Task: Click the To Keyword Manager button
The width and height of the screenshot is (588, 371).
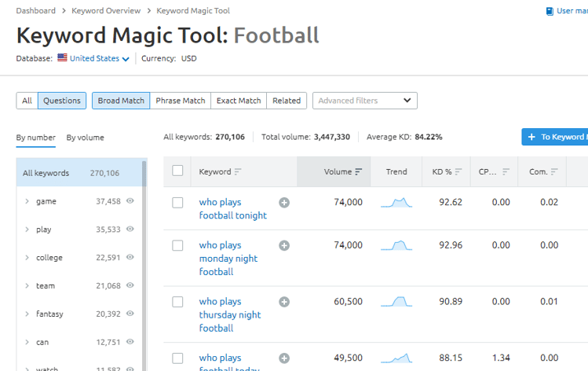Action: tap(555, 137)
